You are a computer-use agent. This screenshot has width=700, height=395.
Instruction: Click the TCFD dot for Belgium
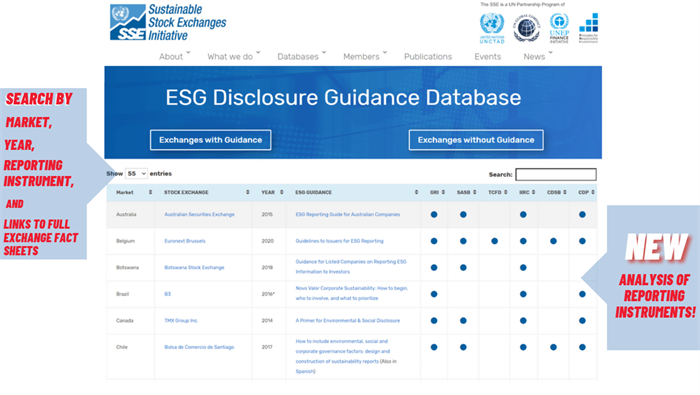click(494, 241)
